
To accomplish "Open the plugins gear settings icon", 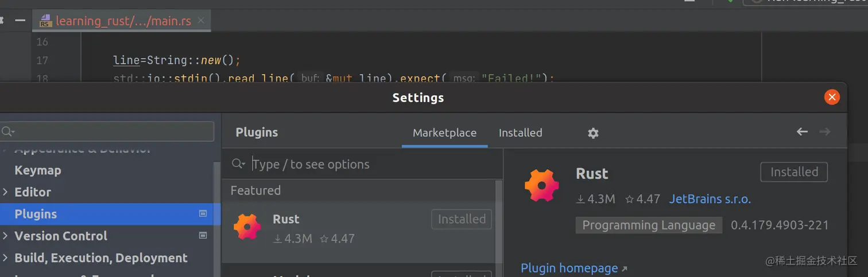I will click(593, 133).
